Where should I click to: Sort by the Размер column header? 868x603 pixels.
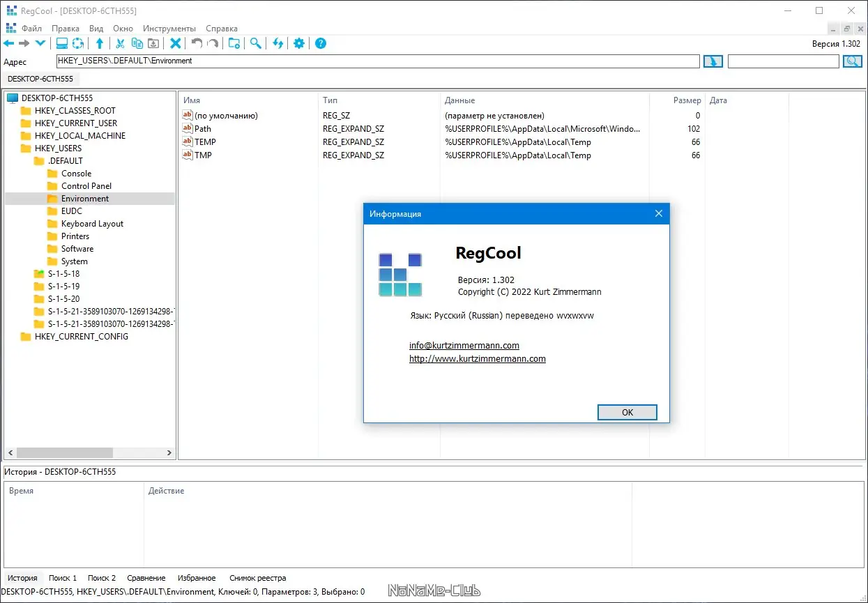pos(677,100)
